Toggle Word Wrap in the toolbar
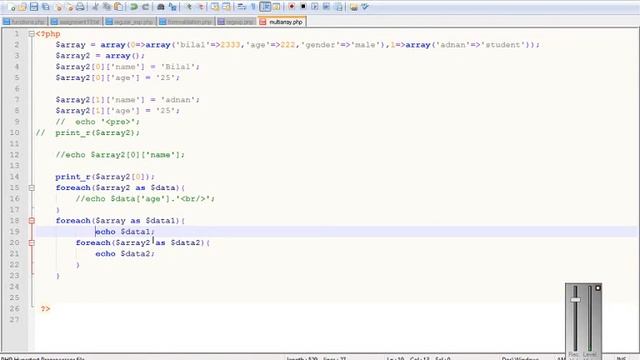 [242, 7]
